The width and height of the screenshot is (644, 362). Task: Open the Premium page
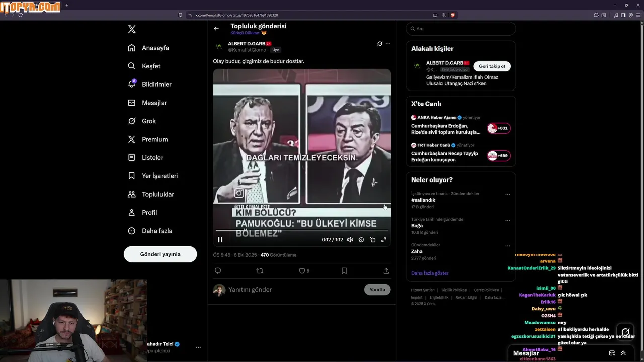(x=148, y=139)
